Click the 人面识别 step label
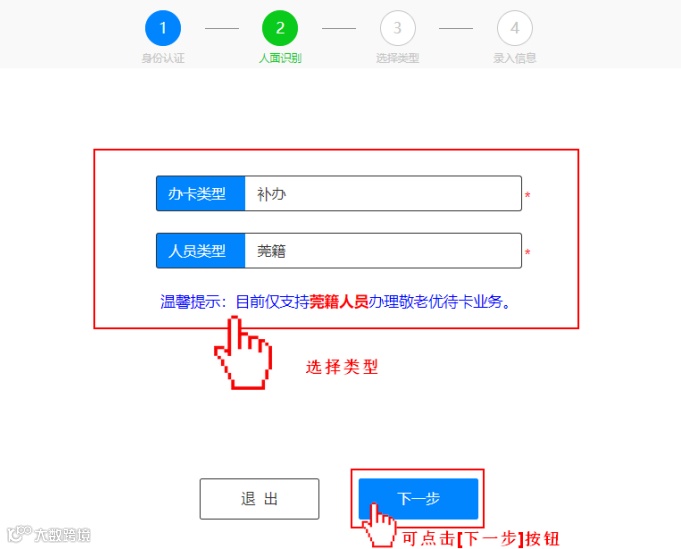The height and width of the screenshot is (549, 681). click(x=280, y=58)
